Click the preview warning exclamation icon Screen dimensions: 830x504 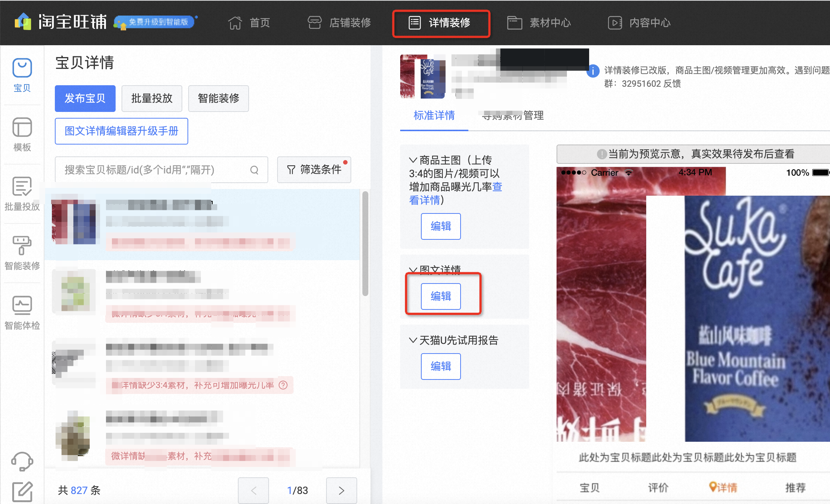[x=602, y=154]
